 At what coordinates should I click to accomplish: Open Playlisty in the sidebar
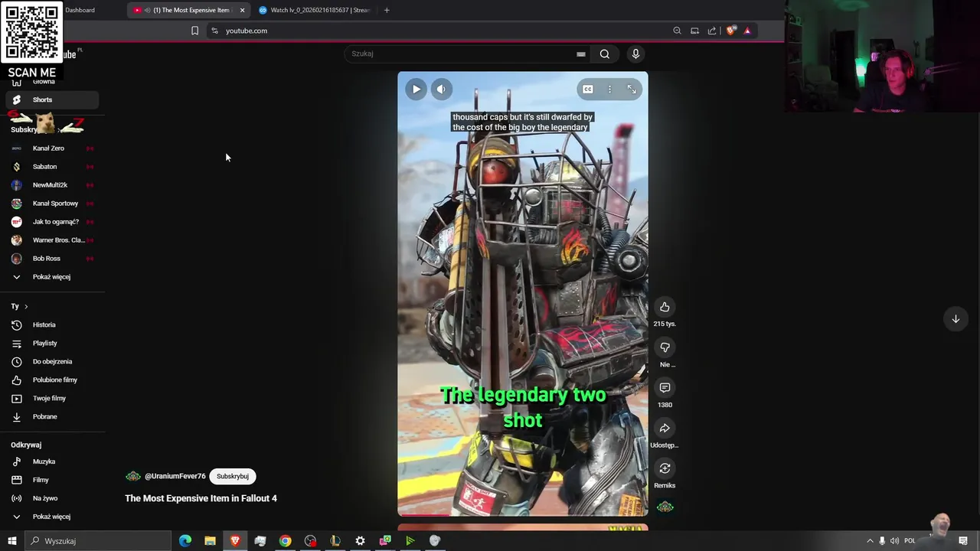(52, 344)
